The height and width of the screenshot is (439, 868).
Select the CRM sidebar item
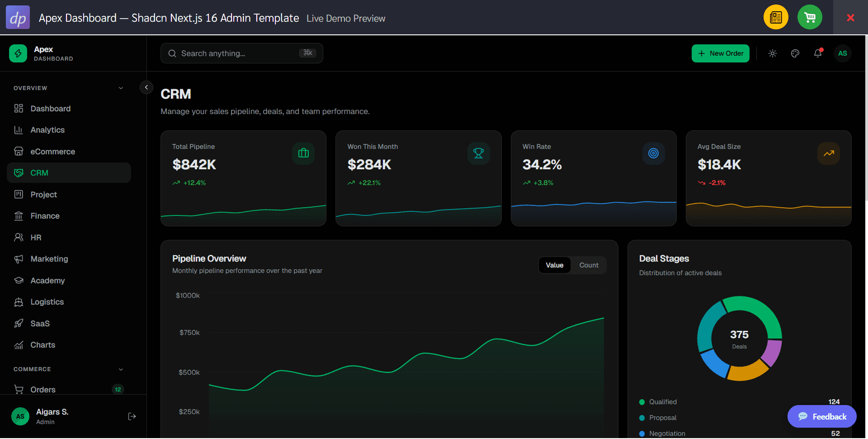(x=69, y=173)
